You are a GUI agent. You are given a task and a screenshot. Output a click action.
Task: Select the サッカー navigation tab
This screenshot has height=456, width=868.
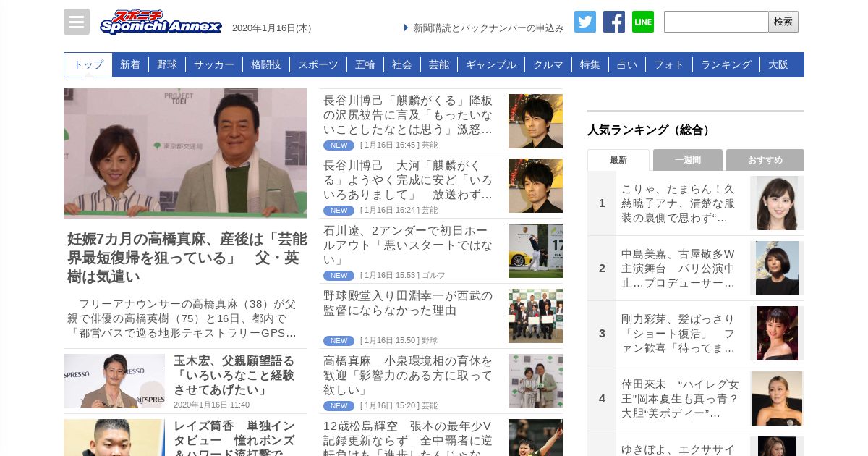(214, 64)
